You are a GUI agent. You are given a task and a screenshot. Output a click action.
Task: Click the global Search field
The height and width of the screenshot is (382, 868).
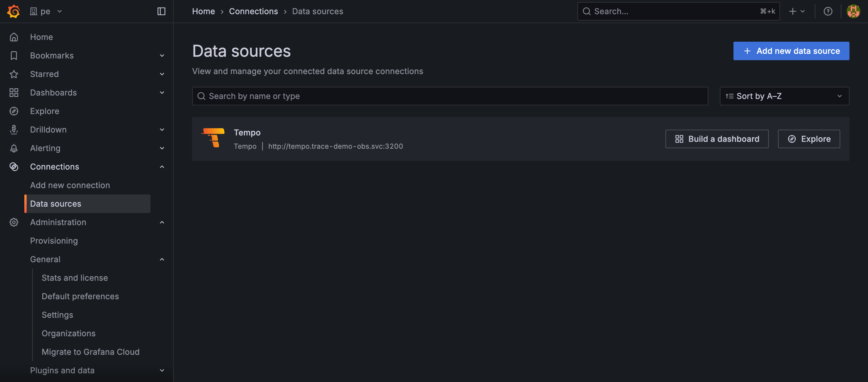tap(678, 11)
